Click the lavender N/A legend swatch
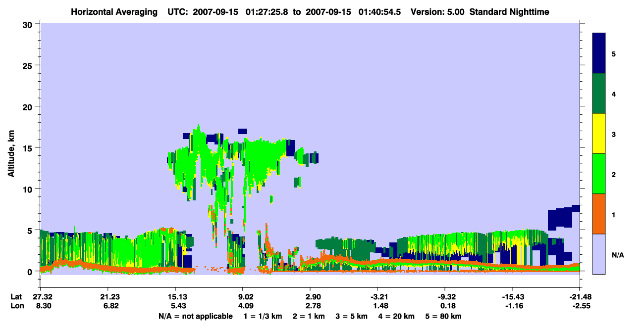This screenshot has height=330, width=644. point(599,253)
